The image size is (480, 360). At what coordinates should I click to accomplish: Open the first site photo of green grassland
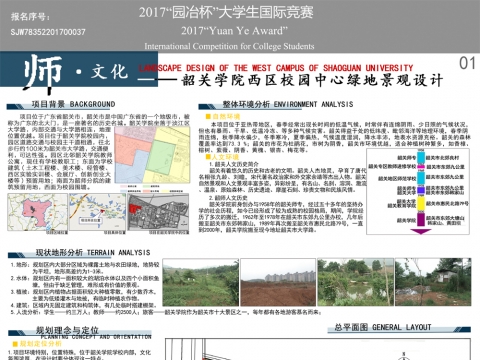(201, 282)
